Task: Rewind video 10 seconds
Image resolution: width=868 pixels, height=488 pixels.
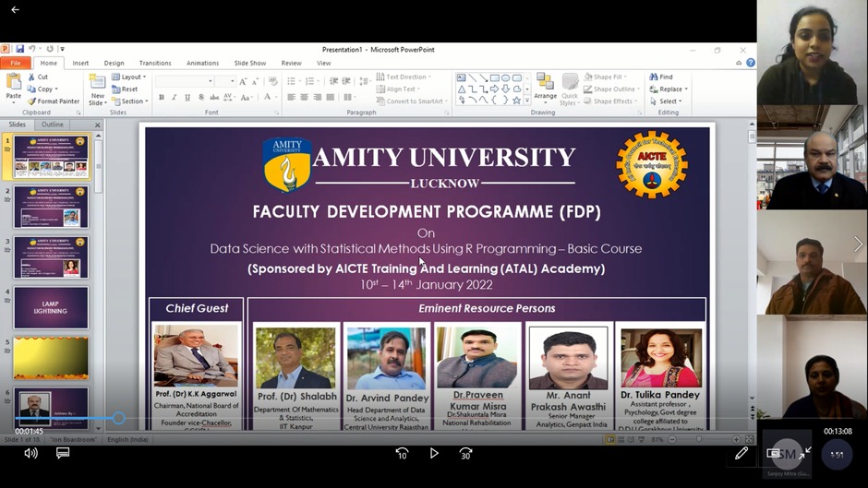Action: (x=402, y=453)
